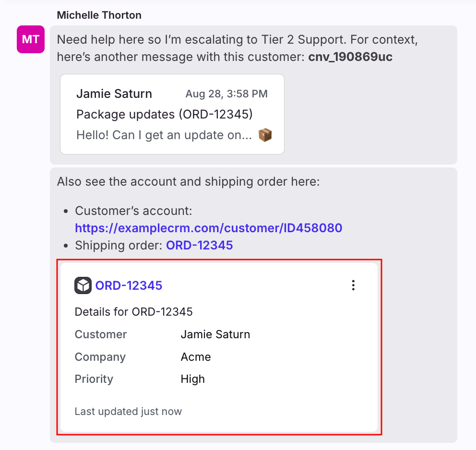
Task: Click the 'Hello! Can I get an update on...' snippet
Action: [164, 135]
